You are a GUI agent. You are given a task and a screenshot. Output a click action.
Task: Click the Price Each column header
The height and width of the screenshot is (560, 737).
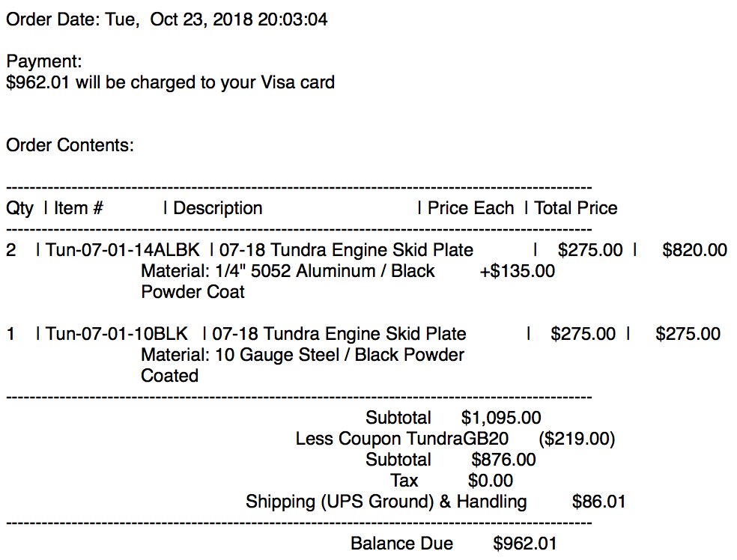coord(470,208)
